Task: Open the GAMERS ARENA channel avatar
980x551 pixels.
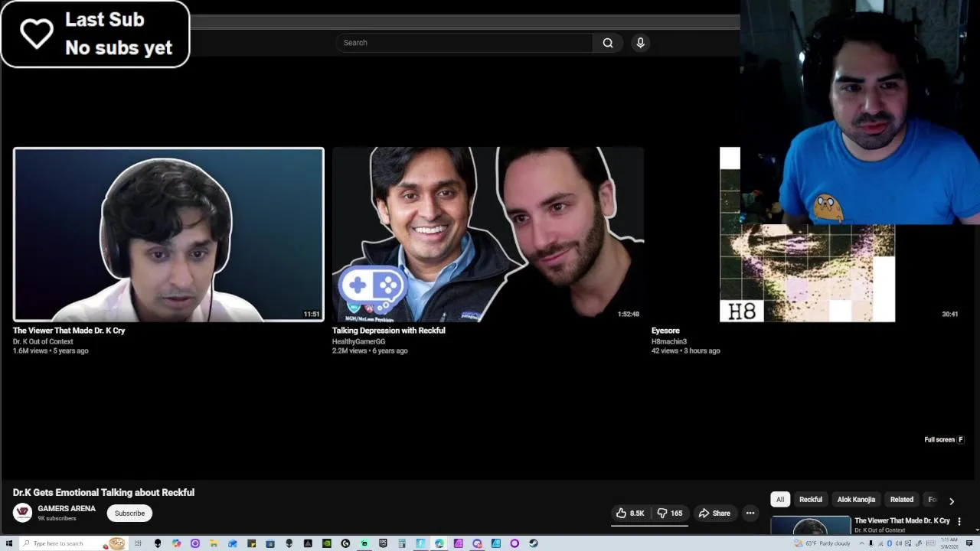Action: coord(22,513)
